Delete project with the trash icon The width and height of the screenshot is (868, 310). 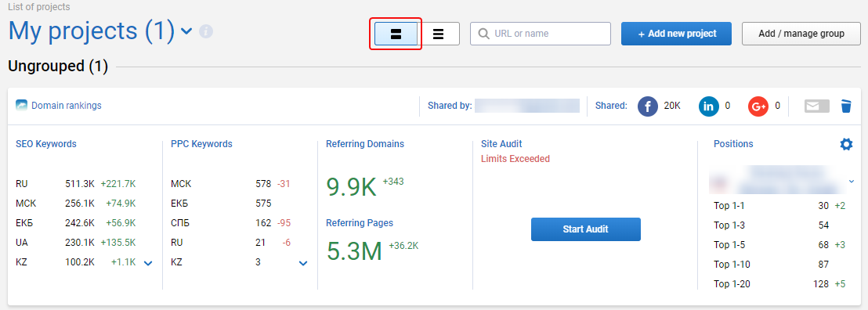point(846,106)
